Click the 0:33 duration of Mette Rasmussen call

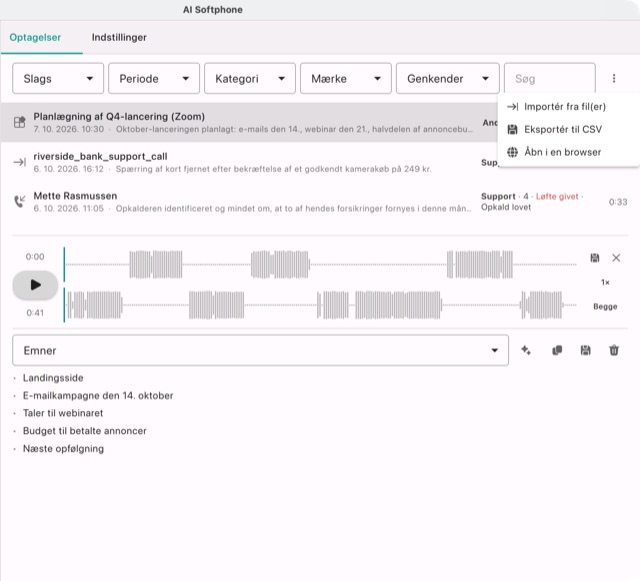pyautogui.click(x=618, y=202)
